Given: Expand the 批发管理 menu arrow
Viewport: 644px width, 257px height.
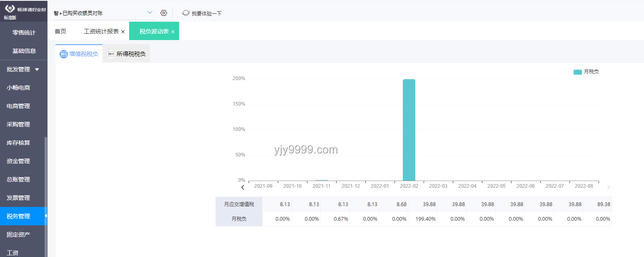Looking at the screenshot, I should coord(37,69).
